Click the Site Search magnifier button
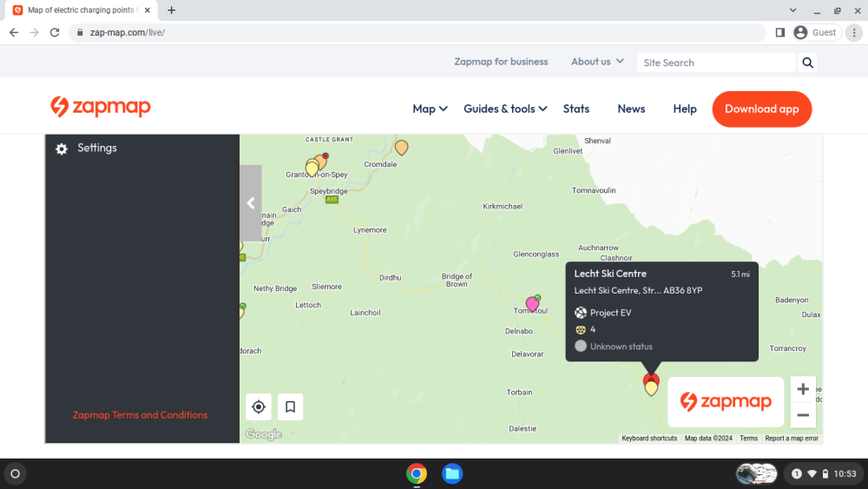This screenshot has height=489, width=868. tap(807, 63)
